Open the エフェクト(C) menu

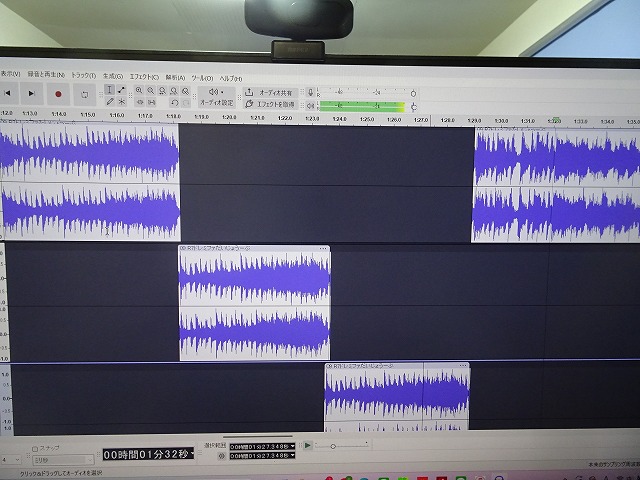click(144, 76)
